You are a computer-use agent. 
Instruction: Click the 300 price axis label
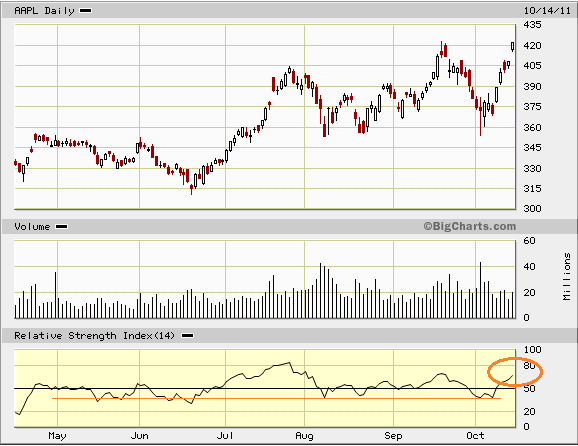532,208
